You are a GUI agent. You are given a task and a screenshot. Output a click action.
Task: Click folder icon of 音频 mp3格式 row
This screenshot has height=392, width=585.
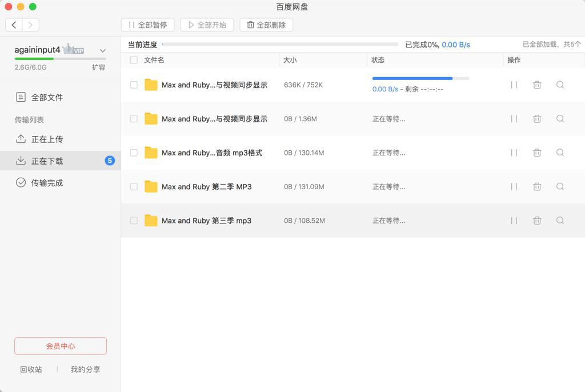click(151, 153)
